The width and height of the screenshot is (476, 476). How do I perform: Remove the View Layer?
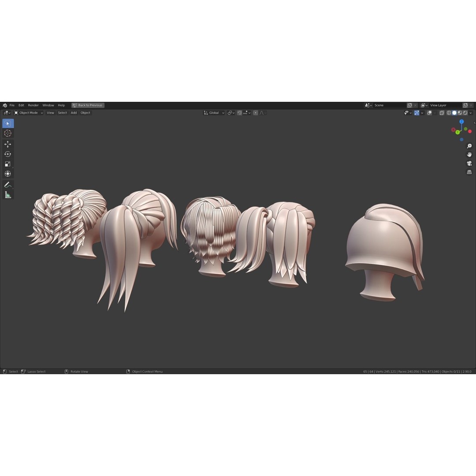(x=471, y=105)
